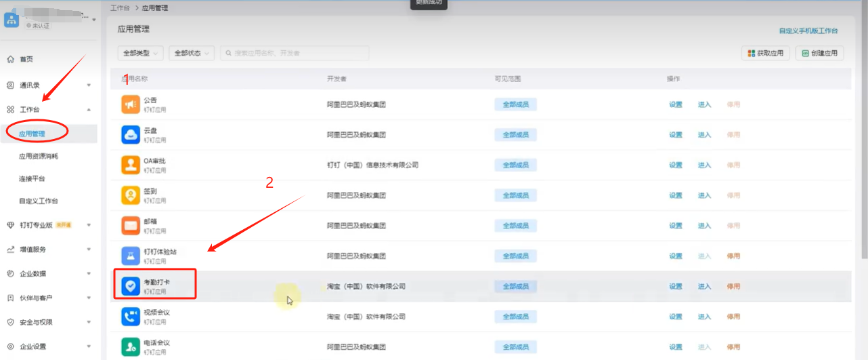The image size is (868, 360).
Task: Click the 视频会议 phone icon
Action: pos(130,316)
